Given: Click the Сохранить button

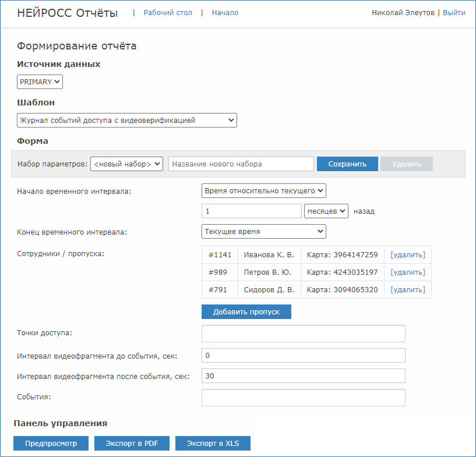Looking at the screenshot, I should (x=347, y=164).
